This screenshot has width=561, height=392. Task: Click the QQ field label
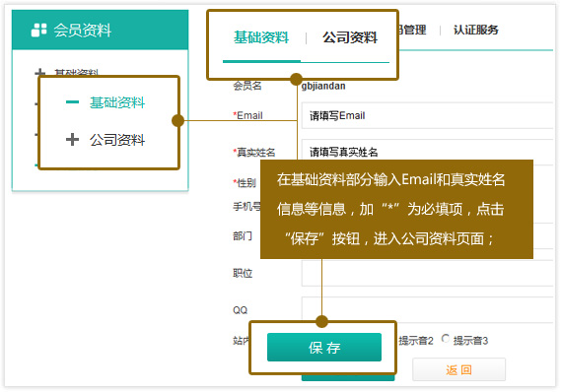240,310
